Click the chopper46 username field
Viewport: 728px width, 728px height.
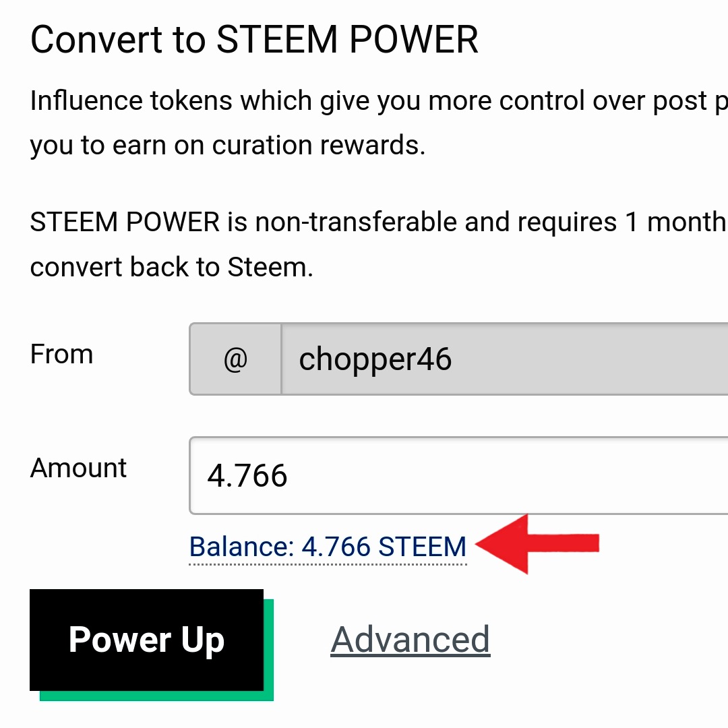click(505, 359)
